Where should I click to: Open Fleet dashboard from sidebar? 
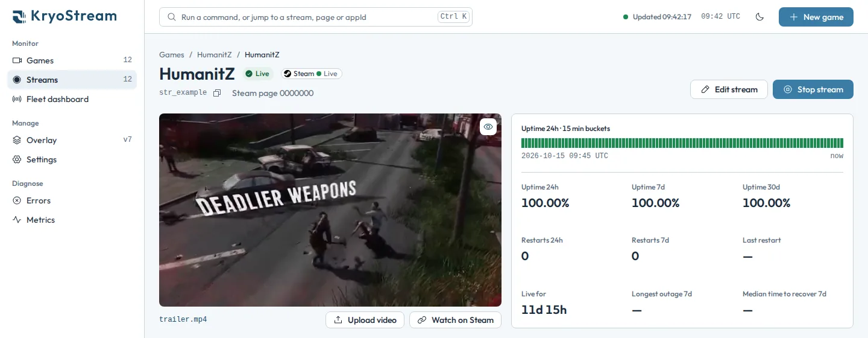72,99
